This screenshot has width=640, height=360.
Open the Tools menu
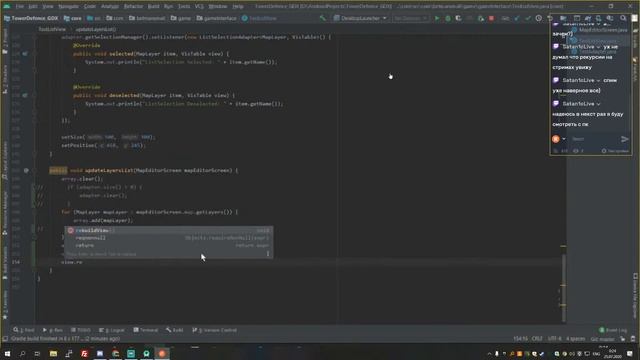click(x=184, y=7)
